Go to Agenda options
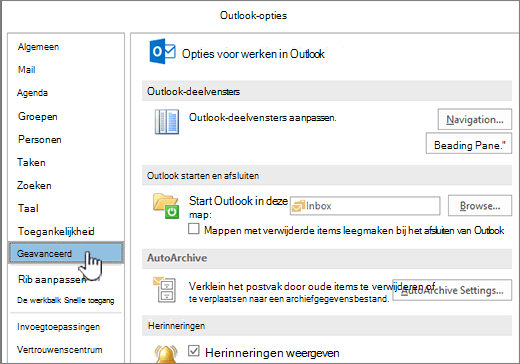This screenshot has width=520, height=364. click(x=32, y=93)
